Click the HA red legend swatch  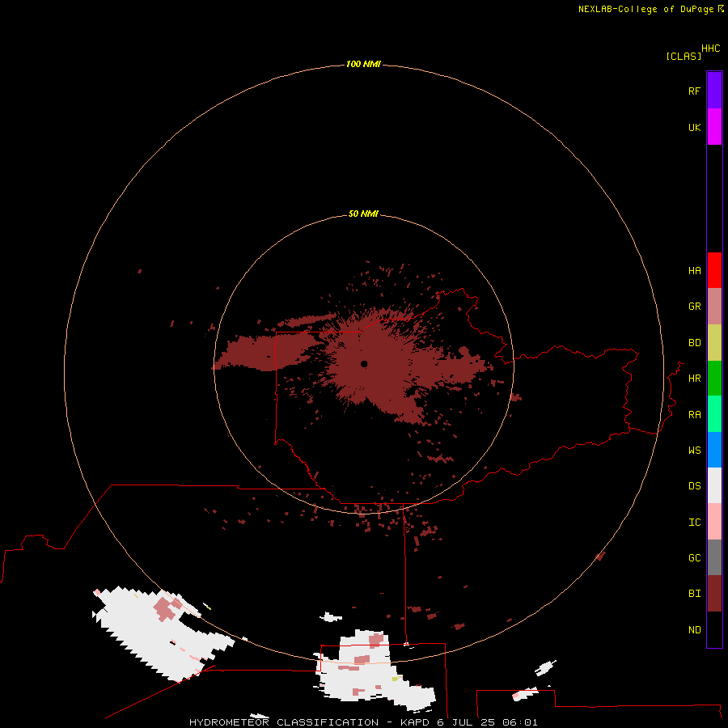coord(714,270)
